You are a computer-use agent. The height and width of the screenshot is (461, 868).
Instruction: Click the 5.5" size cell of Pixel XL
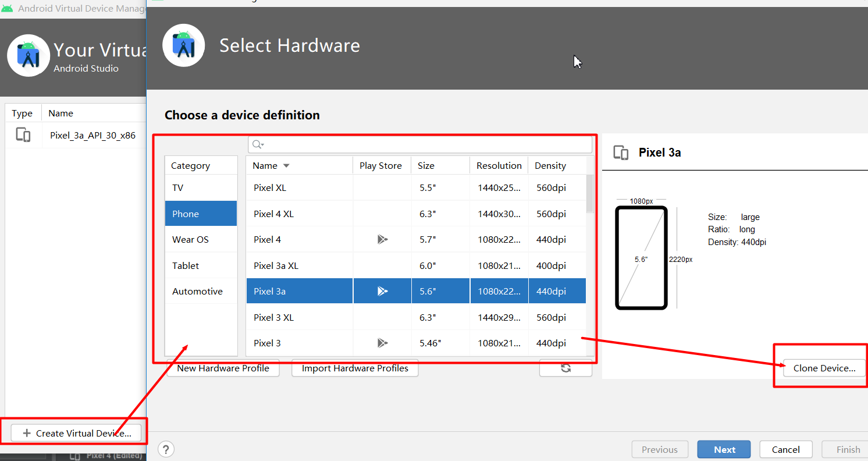click(440, 187)
